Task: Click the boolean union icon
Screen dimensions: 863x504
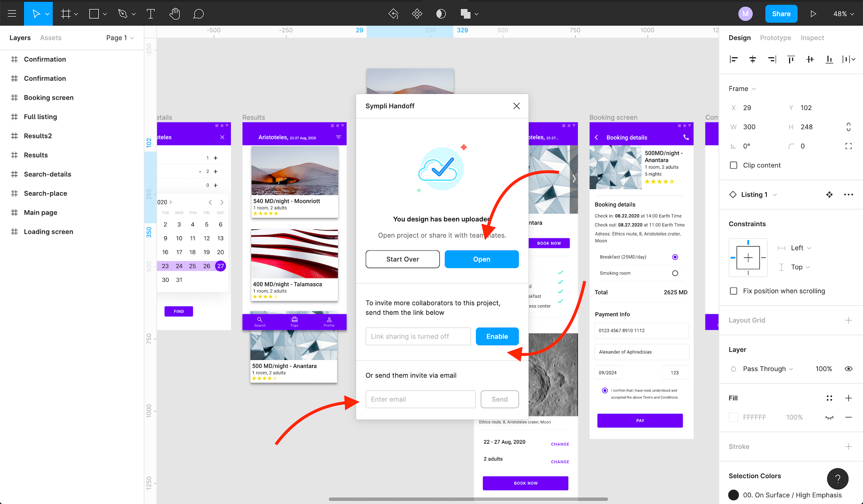Action: click(x=465, y=14)
